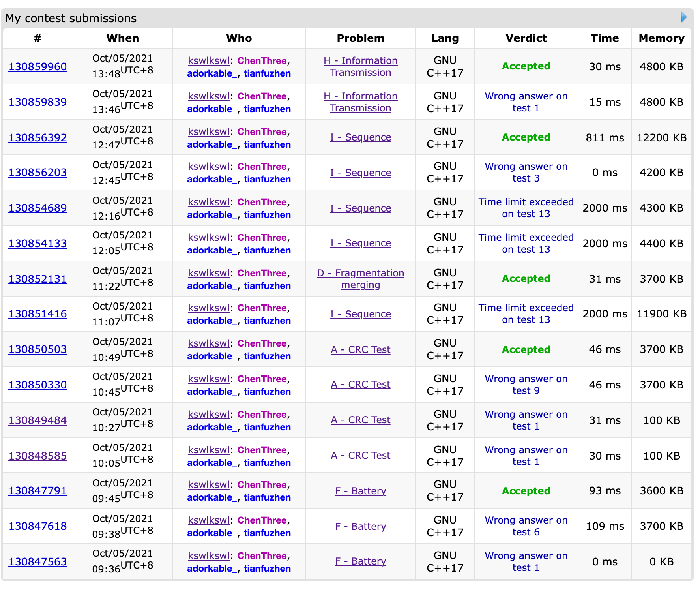700x593 pixels.
Task: Open A - CRC Test in accepted row
Action: click(360, 350)
